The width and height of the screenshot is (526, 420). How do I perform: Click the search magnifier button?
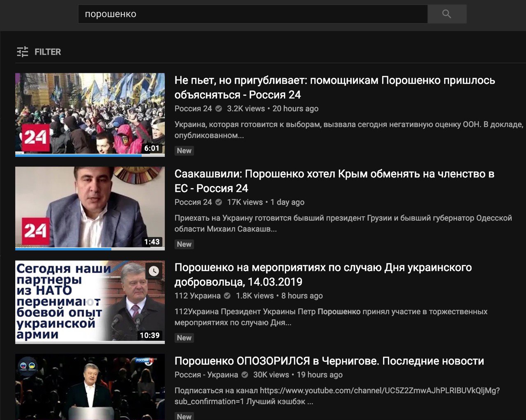tap(447, 14)
